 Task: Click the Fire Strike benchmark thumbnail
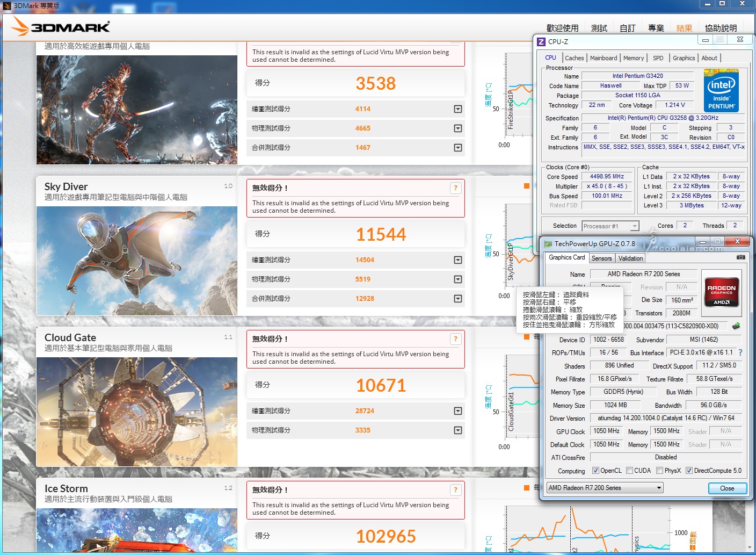click(137, 110)
